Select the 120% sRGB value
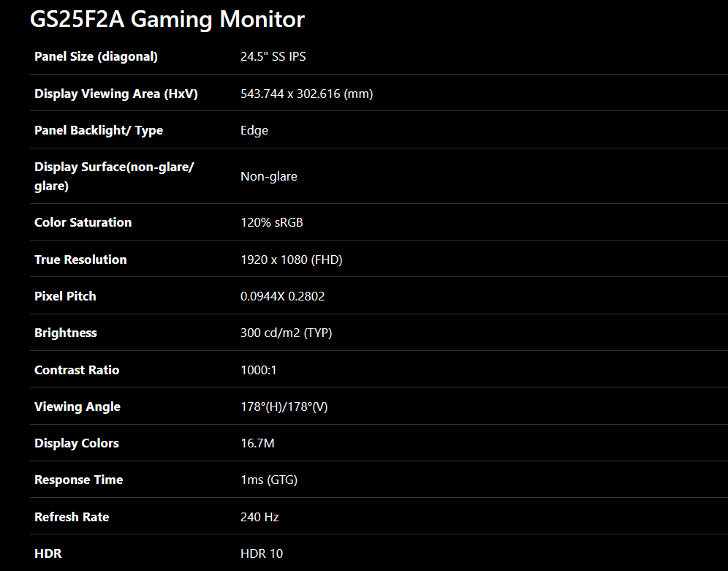 click(x=271, y=222)
